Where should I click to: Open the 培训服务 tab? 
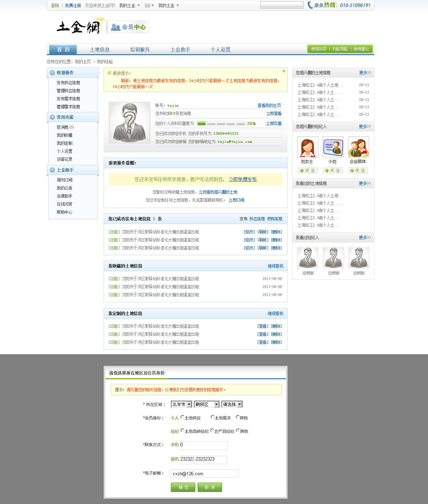(140, 49)
